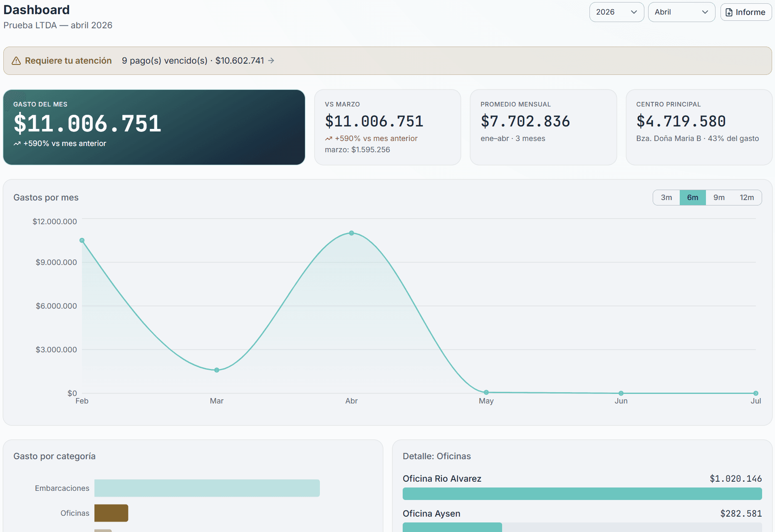Click the Embarcaciones axis label

click(62, 488)
